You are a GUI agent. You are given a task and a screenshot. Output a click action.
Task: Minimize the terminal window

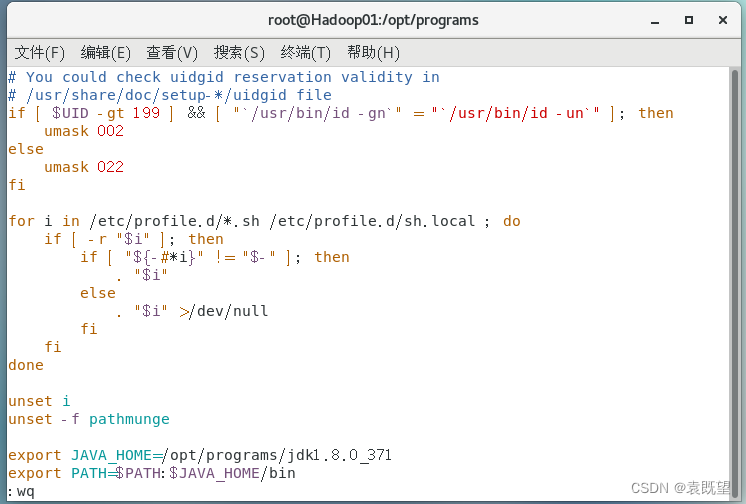tap(655, 20)
